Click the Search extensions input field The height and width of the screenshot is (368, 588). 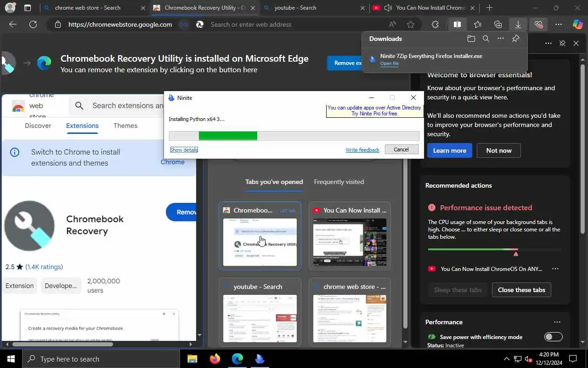coord(127,105)
